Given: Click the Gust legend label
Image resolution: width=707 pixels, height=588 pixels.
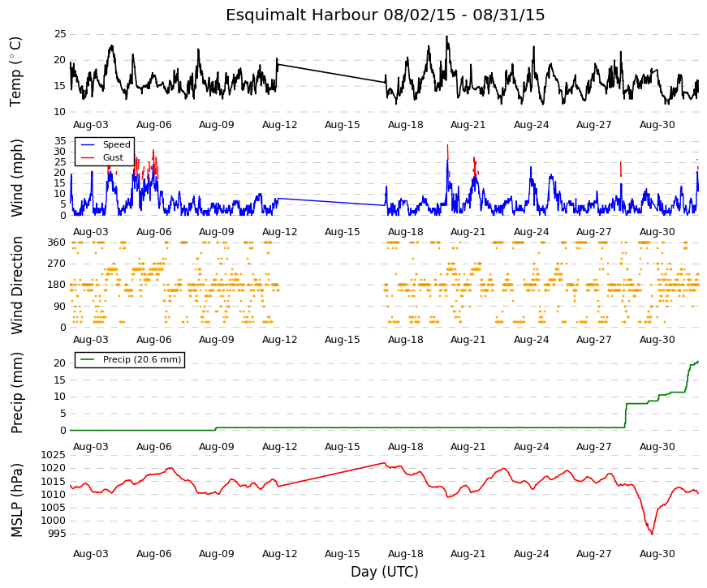Looking at the screenshot, I should (x=113, y=157).
